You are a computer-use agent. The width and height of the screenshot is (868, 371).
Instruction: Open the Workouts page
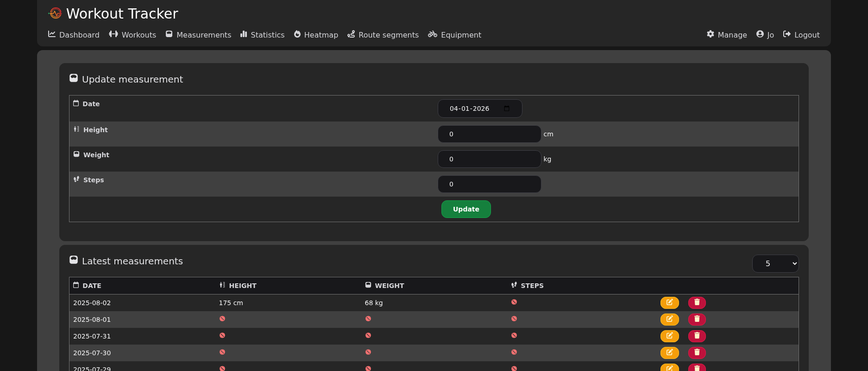pos(132,35)
